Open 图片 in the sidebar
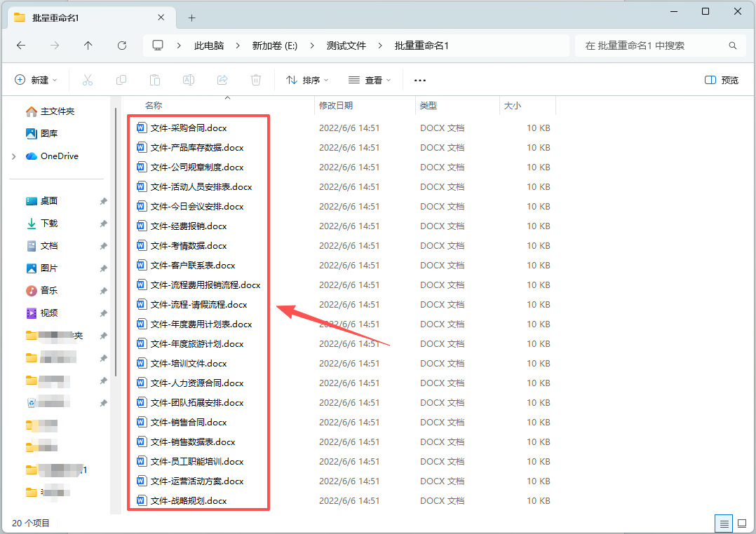This screenshot has width=756, height=534. (x=42, y=268)
